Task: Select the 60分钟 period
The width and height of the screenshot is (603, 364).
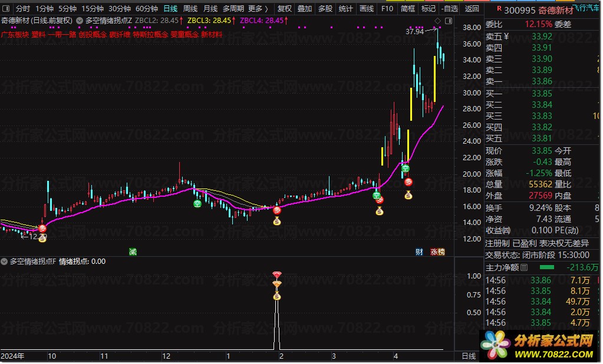Action: pos(147,8)
